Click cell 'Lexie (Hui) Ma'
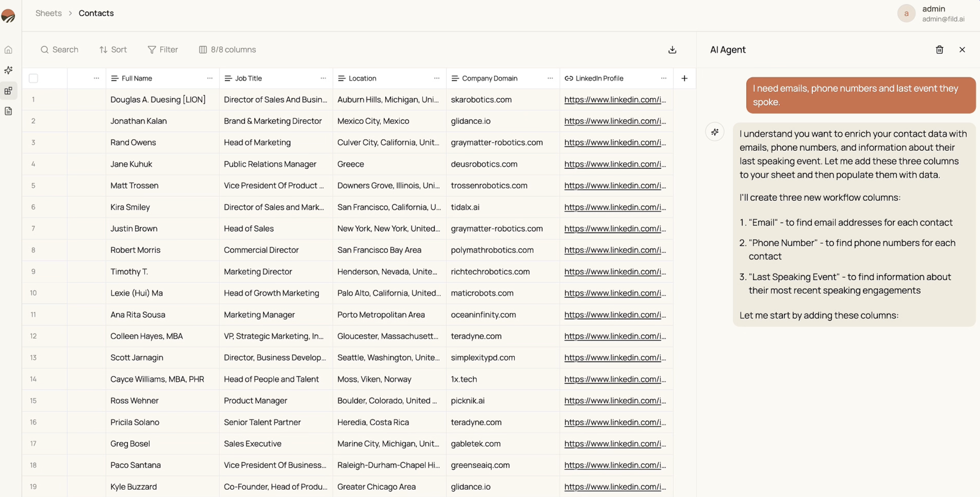The image size is (980, 497). 162,293
